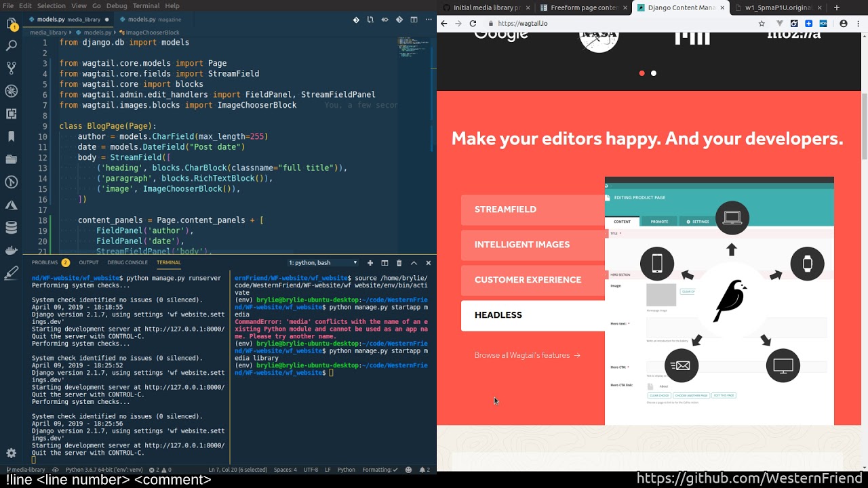This screenshot has height=488, width=868.
Task: Click the browser address bar showing wagtail.io
Action: [617, 23]
